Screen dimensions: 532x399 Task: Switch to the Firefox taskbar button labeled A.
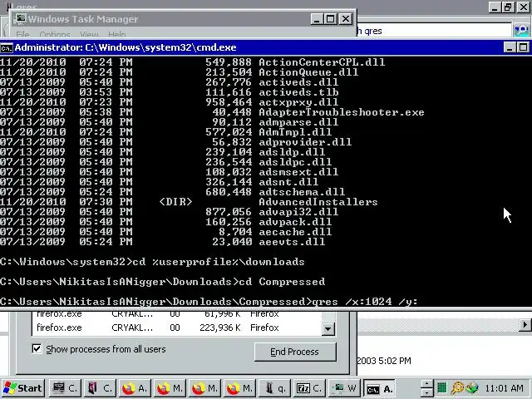(135, 388)
